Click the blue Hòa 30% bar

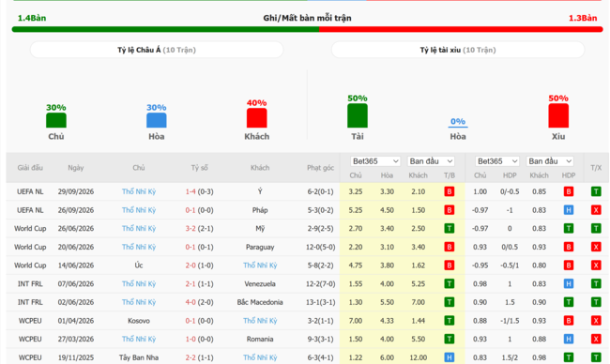click(x=157, y=120)
